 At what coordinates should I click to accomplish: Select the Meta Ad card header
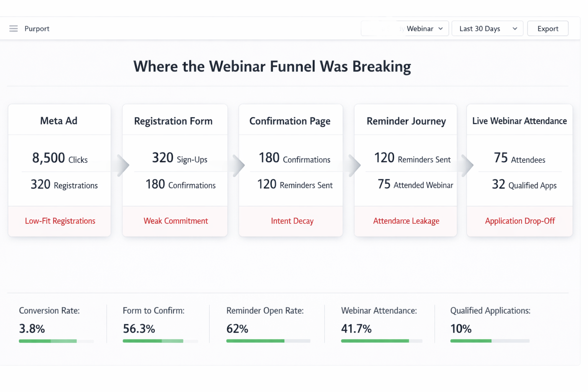[59, 121]
